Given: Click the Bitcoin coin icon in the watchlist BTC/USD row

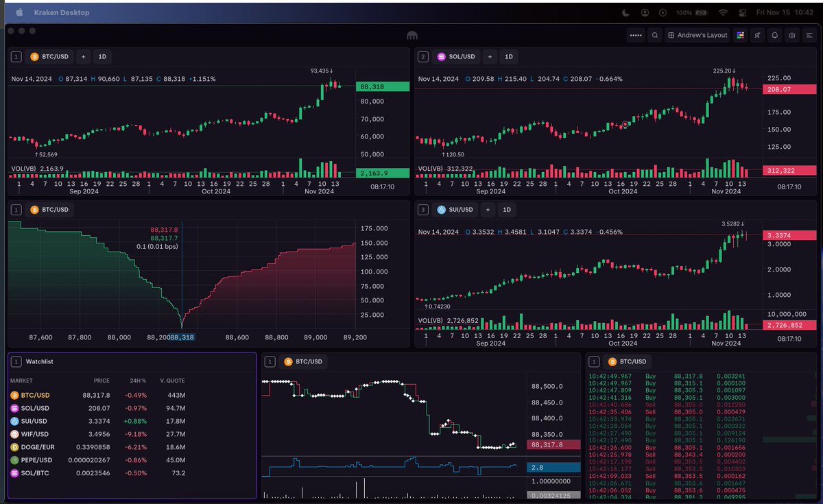Looking at the screenshot, I should [14, 395].
